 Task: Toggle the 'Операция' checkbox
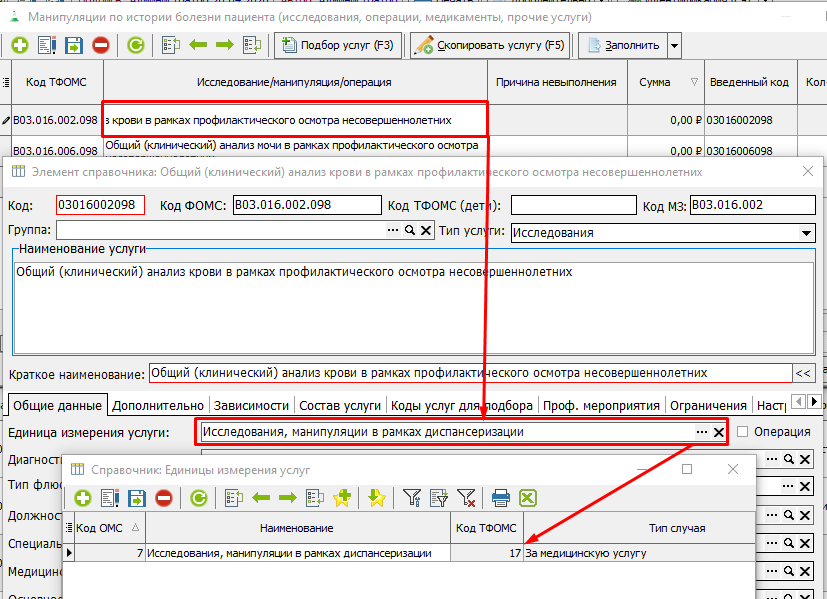point(742,432)
